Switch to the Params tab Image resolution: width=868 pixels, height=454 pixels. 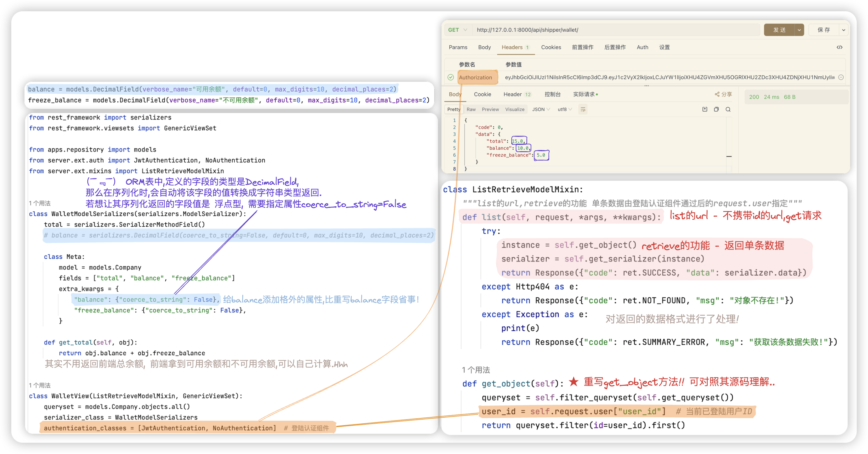click(x=458, y=47)
